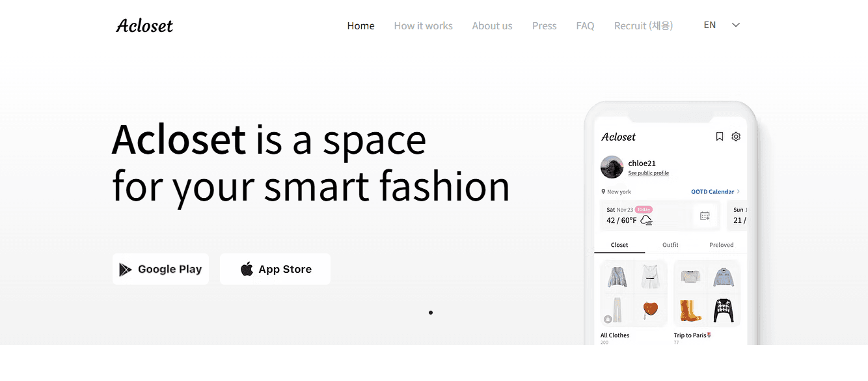Image resolution: width=868 pixels, height=381 pixels.
Task: Click See public profile link
Action: tap(648, 173)
